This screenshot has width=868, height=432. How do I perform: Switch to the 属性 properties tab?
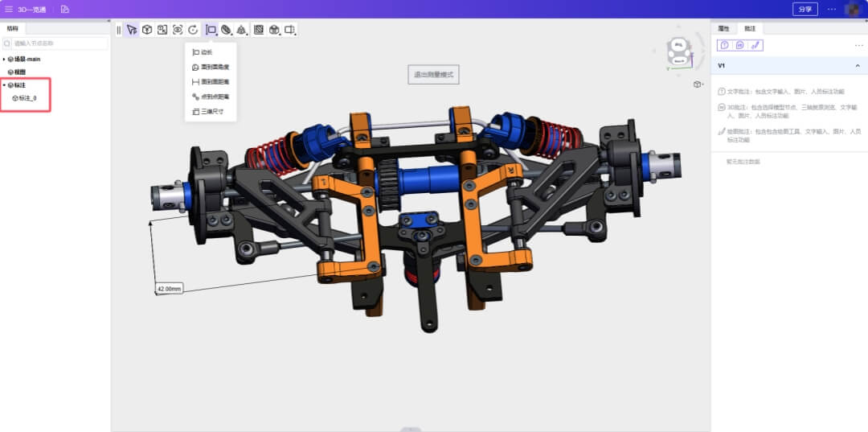click(x=723, y=28)
